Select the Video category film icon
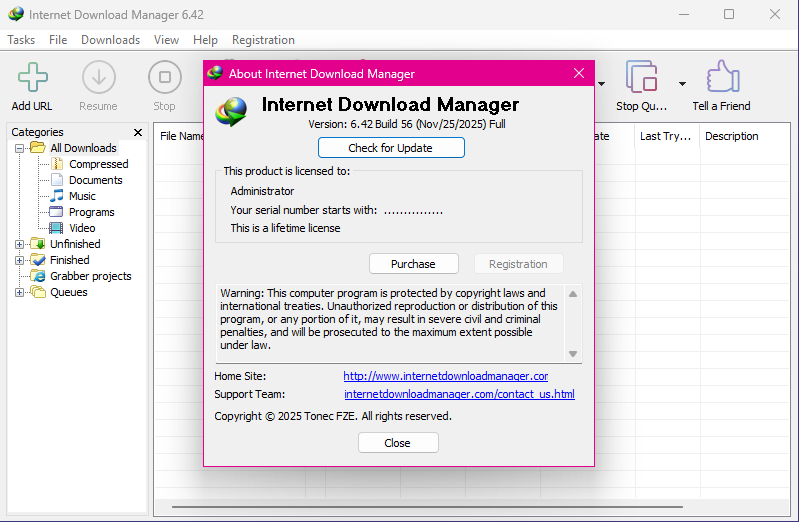The height and width of the screenshot is (522, 799). [56, 228]
